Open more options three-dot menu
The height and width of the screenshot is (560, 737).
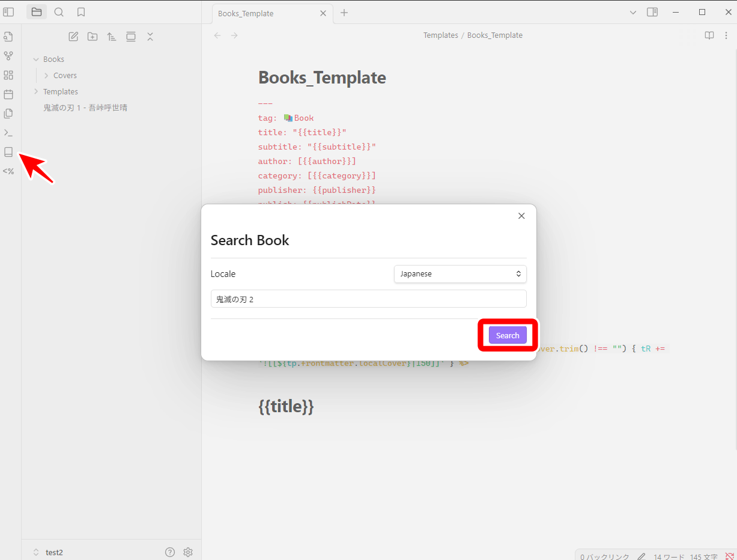click(x=726, y=35)
